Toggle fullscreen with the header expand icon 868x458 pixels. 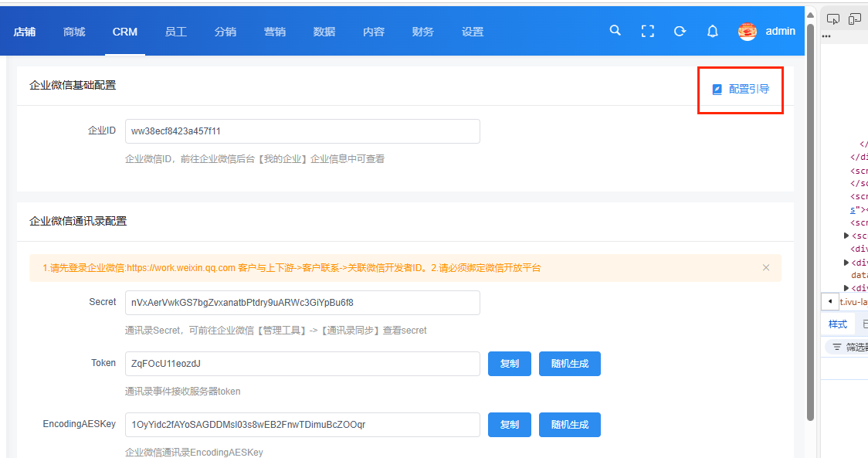pos(648,31)
